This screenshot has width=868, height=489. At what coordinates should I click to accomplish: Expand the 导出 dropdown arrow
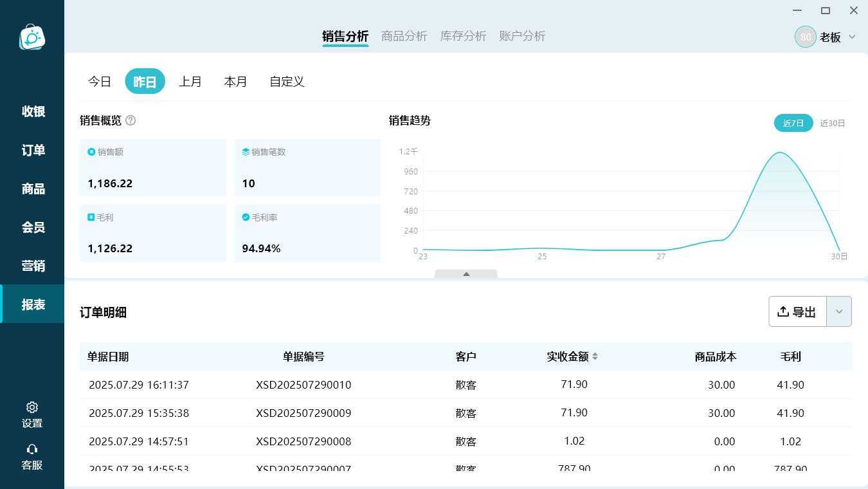[839, 311]
